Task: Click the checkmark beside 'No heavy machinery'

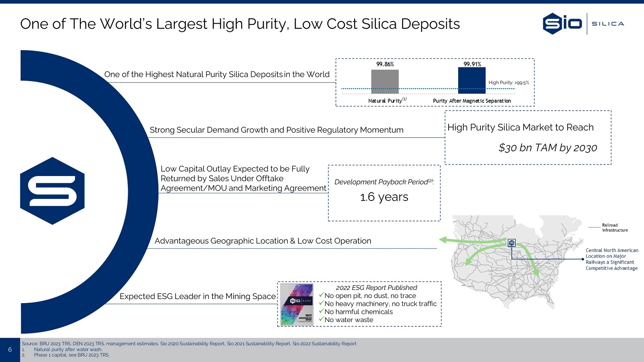Action: click(321, 303)
